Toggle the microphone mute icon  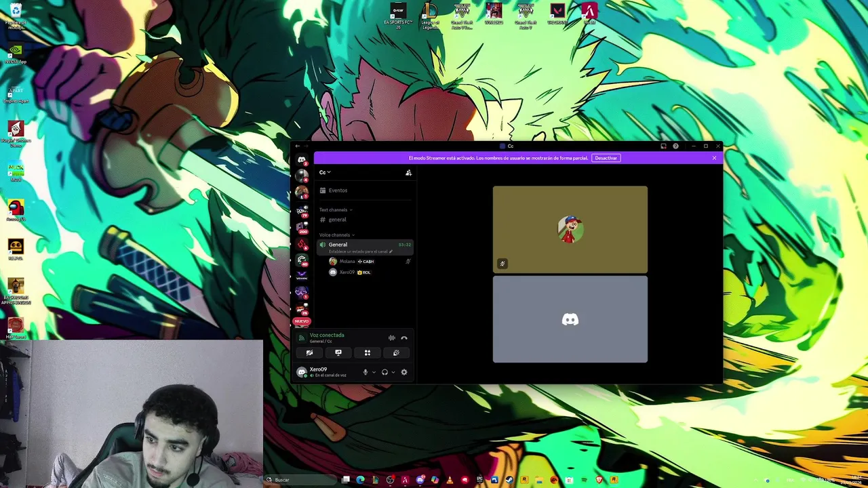pyautogui.click(x=366, y=372)
